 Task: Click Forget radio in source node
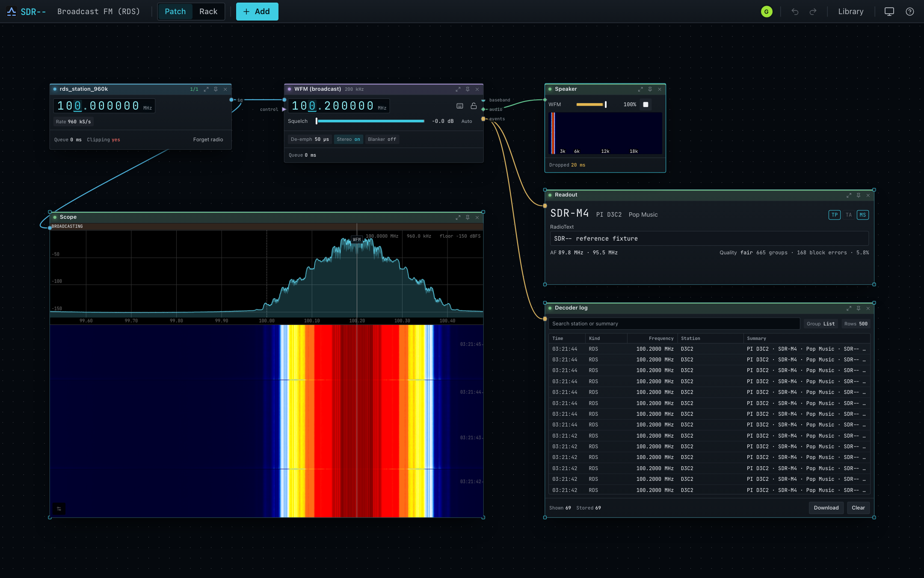(208, 140)
